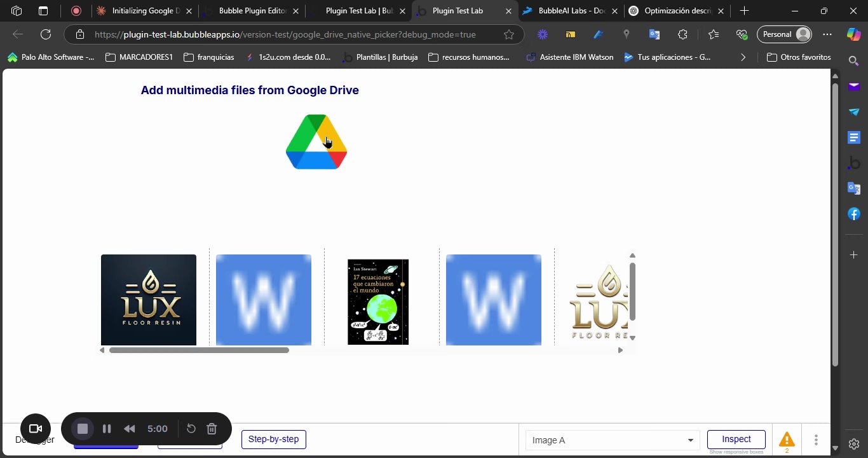Open a new browser tab
The width and height of the screenshot is (868, 458).
tap(744, 11)
